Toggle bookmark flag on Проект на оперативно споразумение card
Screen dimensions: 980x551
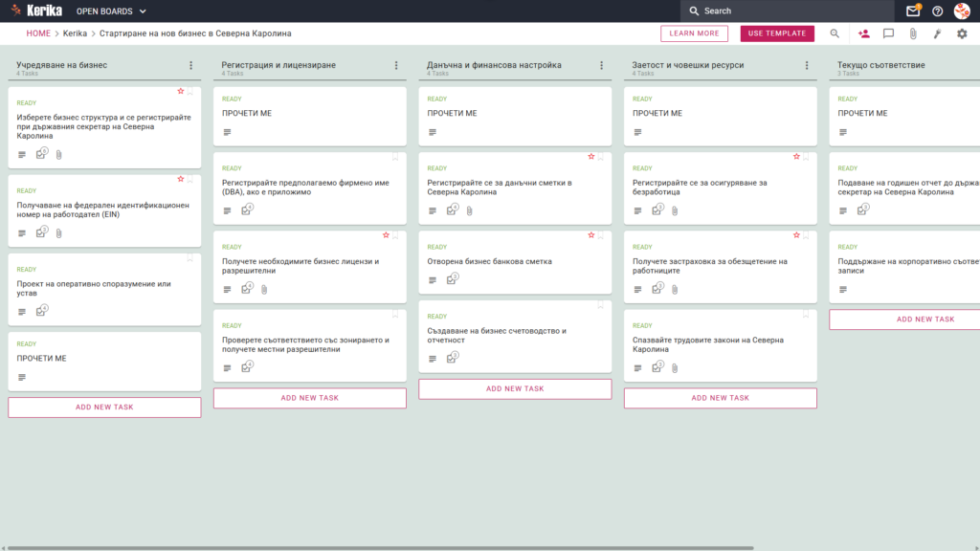tap(190, 258)
